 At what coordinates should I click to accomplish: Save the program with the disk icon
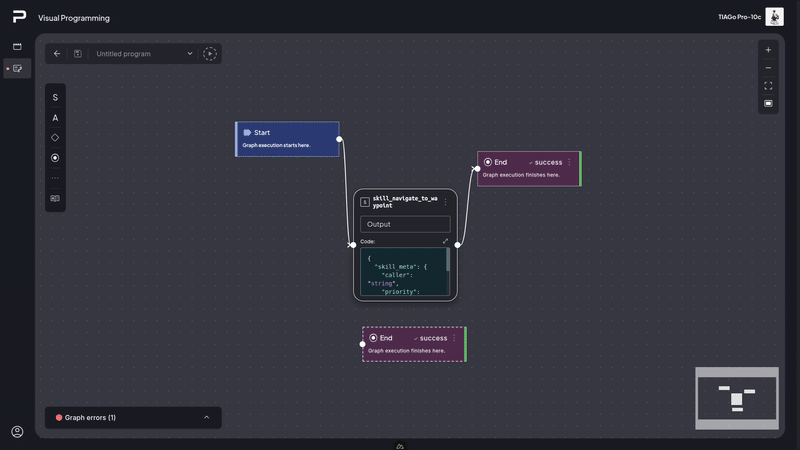[x=78, y=54]
